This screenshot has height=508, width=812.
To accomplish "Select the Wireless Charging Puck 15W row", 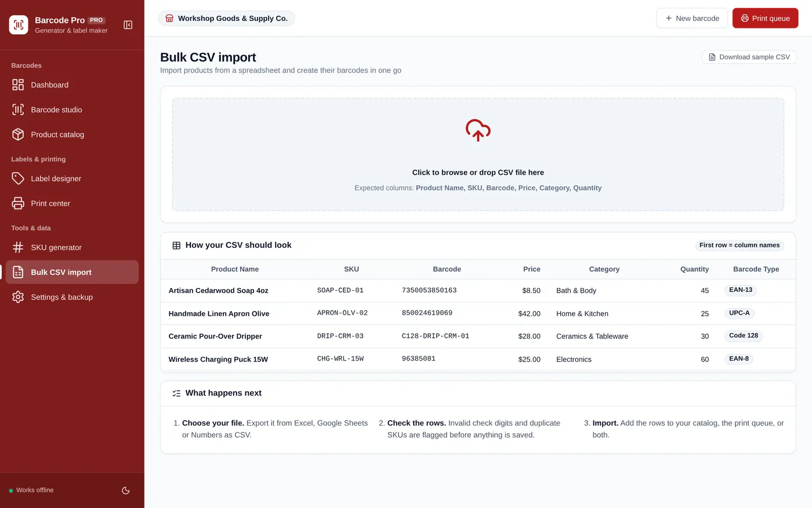I will tap(478, 359).
